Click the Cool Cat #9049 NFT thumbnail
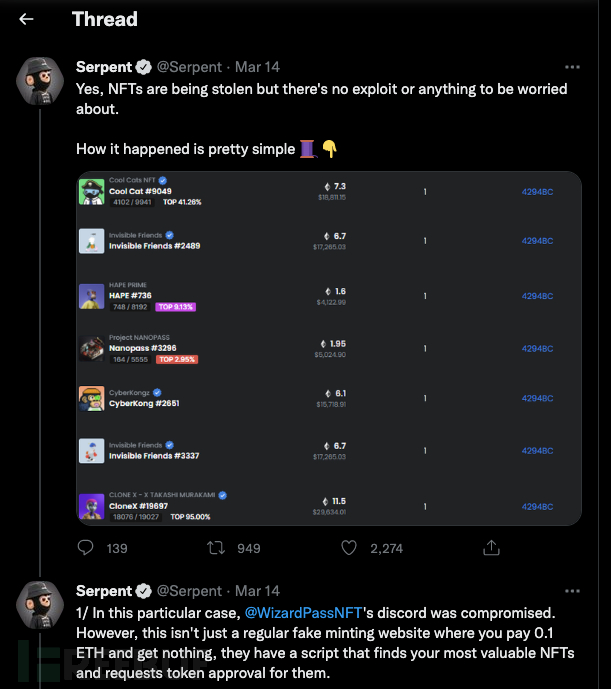 [91, 191]
